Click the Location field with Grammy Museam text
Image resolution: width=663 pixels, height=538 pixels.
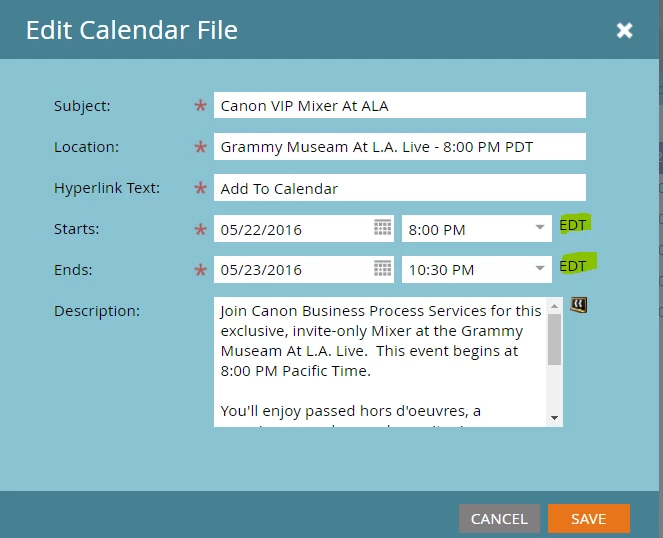(x=400, y=146)
